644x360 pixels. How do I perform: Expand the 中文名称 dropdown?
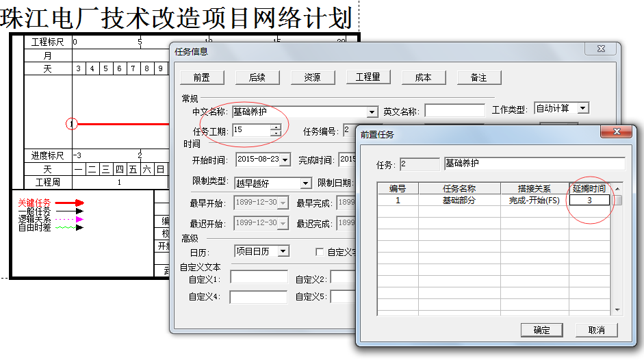pyautogui.click(x=372, y=112)
